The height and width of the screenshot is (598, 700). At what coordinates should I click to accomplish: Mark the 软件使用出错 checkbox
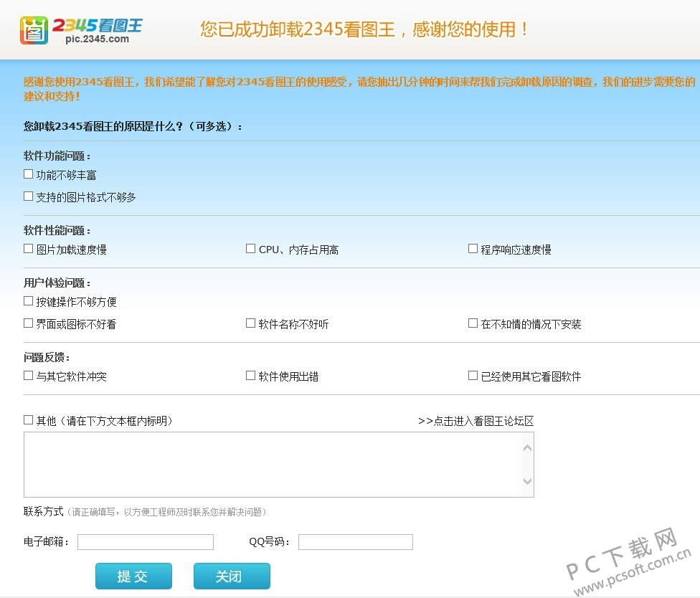pyautogui.click(x=250, y=376)
